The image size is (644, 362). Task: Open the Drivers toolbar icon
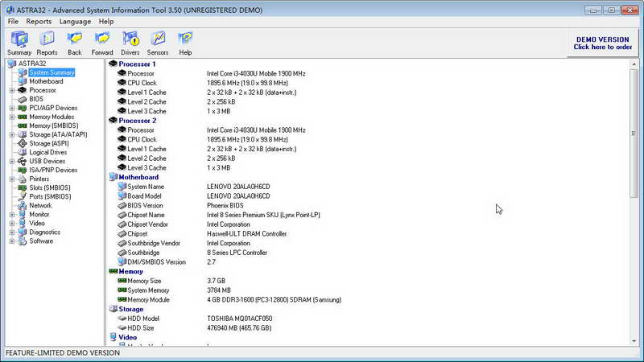coord(130,39)
